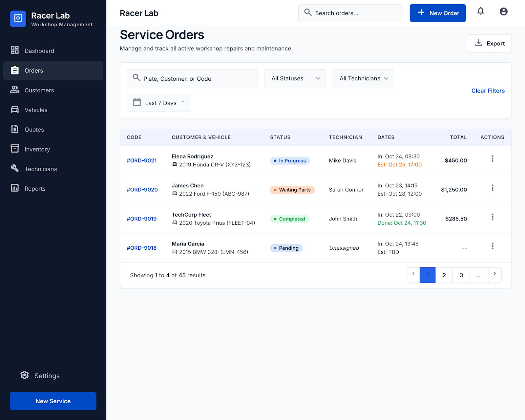
Task: Go to next page arrow
Action: click(x=495, y=275)
